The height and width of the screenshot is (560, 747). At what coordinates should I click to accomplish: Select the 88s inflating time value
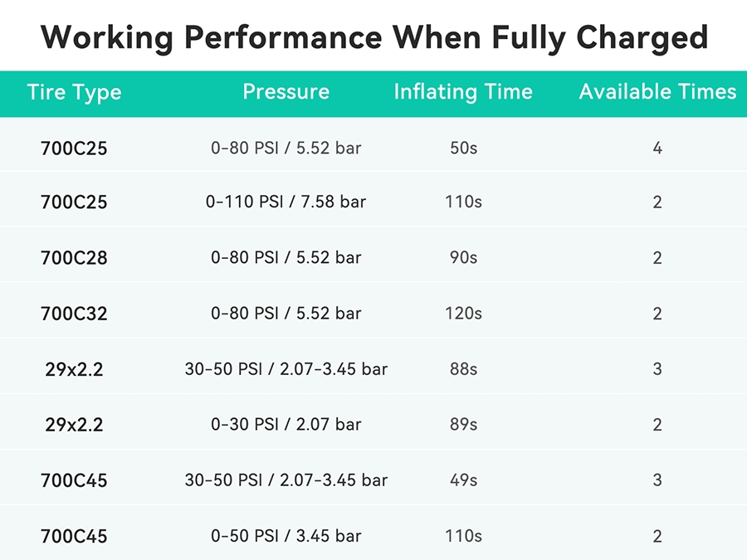pyautogui.click(x=463, y=369)
